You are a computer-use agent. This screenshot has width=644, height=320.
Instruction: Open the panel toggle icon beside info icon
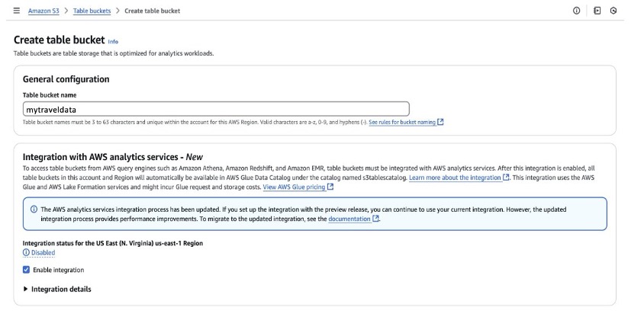pyautogui.click(x=597, y=11)
